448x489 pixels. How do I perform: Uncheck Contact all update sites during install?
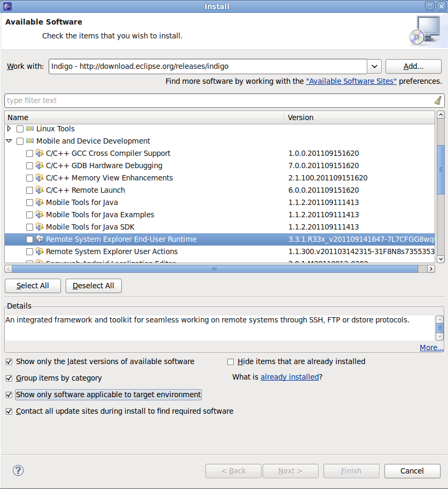tap(9, 412)
